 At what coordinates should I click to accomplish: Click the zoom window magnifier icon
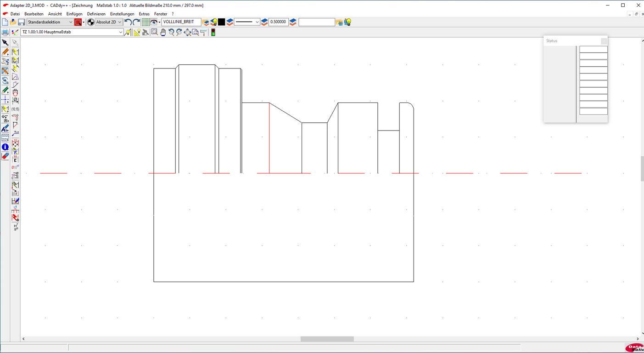pos(155,32)
